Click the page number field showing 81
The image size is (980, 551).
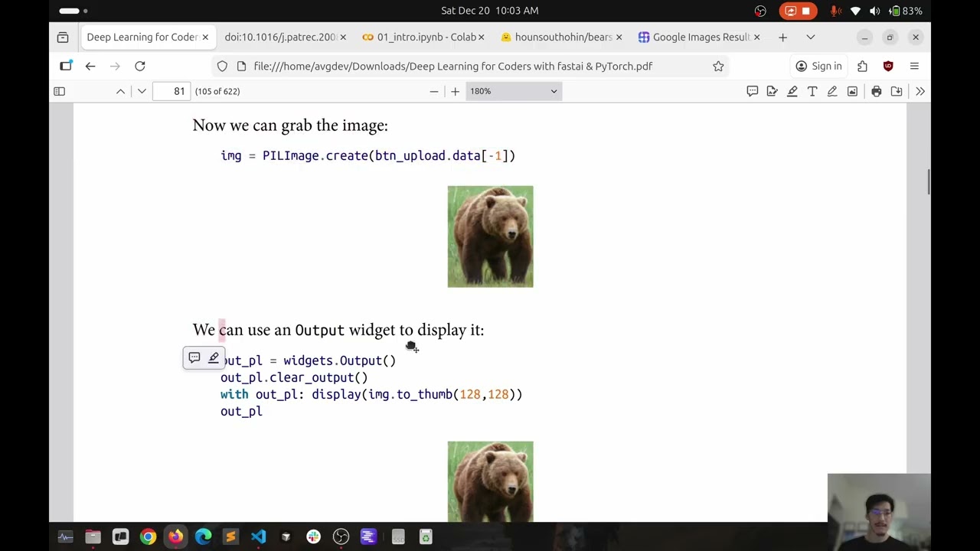pos(171,91)
